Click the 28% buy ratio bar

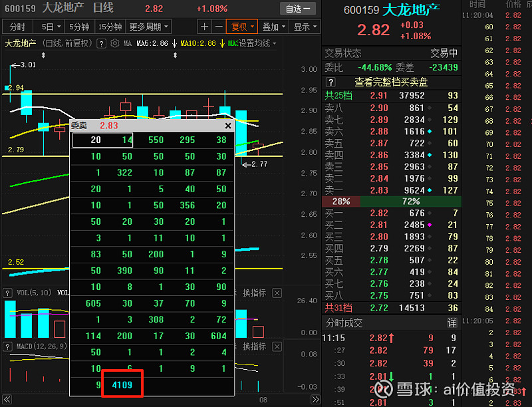340,202
